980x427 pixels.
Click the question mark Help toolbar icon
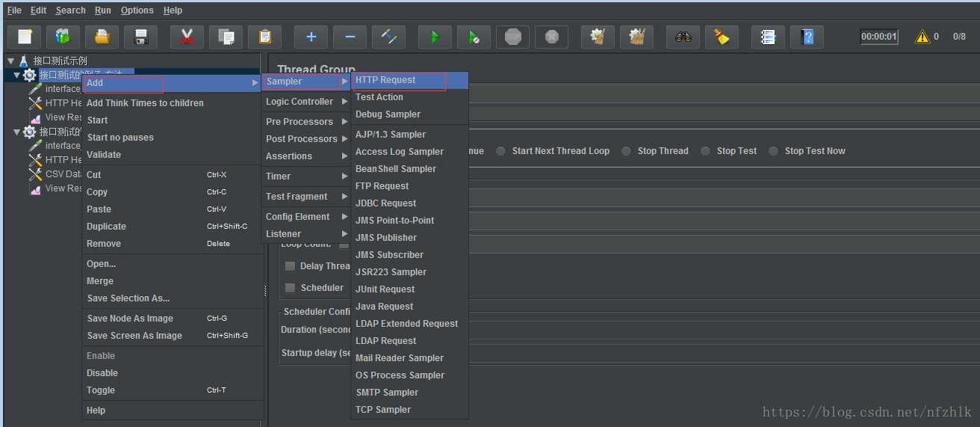tap(807, 37)
